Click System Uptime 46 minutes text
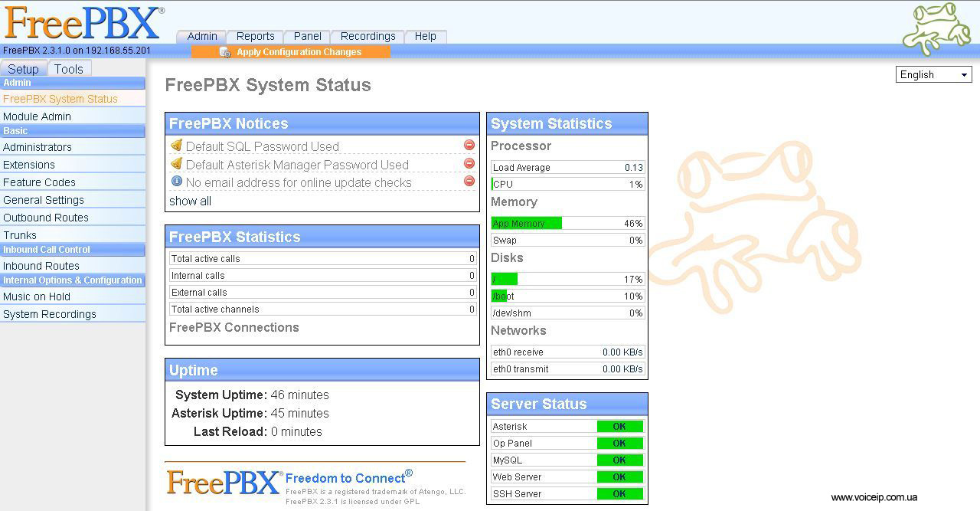This screenshot has height=511, width=980. click(252, 395)
